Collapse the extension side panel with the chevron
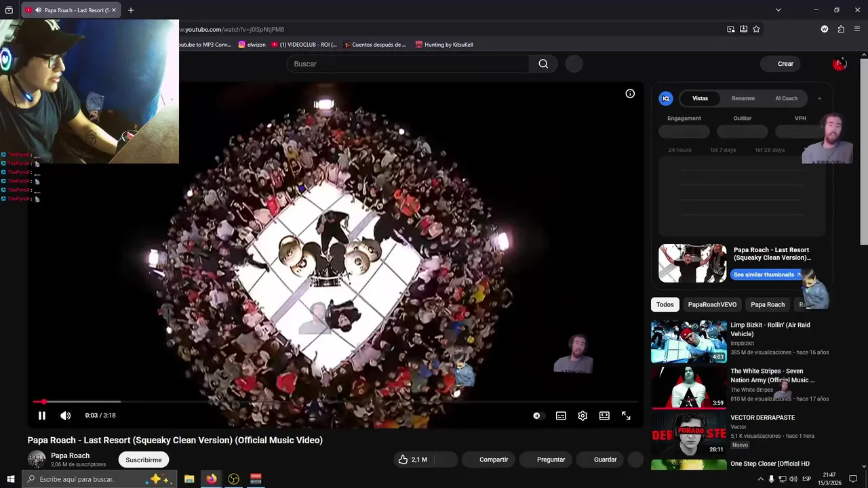Viewport: 868px width, 488px height. tap(819, 98)
